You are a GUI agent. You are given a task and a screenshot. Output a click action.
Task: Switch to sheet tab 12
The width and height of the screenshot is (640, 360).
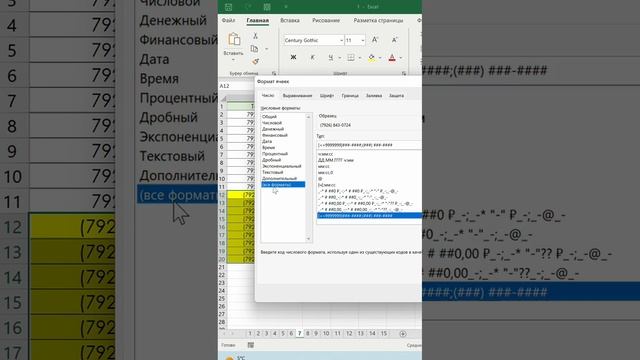point(349,334)
